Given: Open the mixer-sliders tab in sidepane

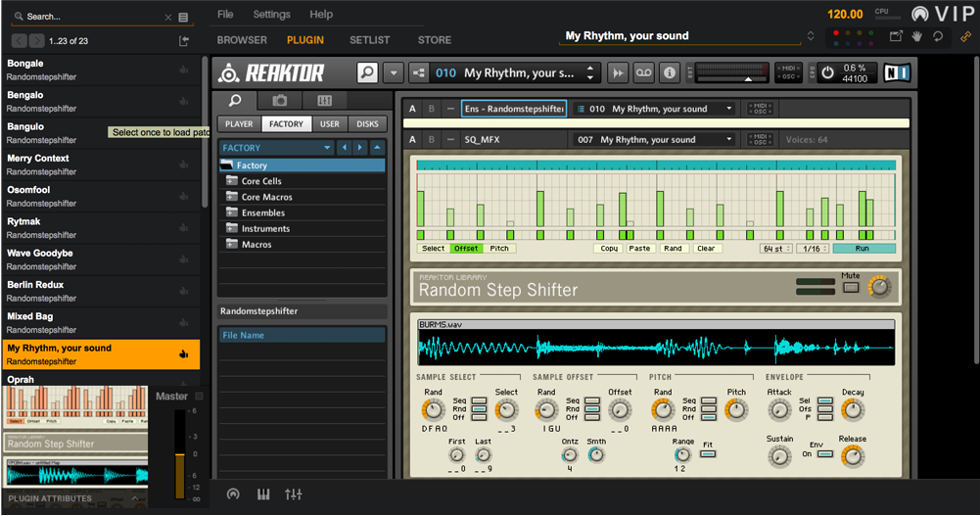Looking at the screenshot, I should [x=324, y=101].
